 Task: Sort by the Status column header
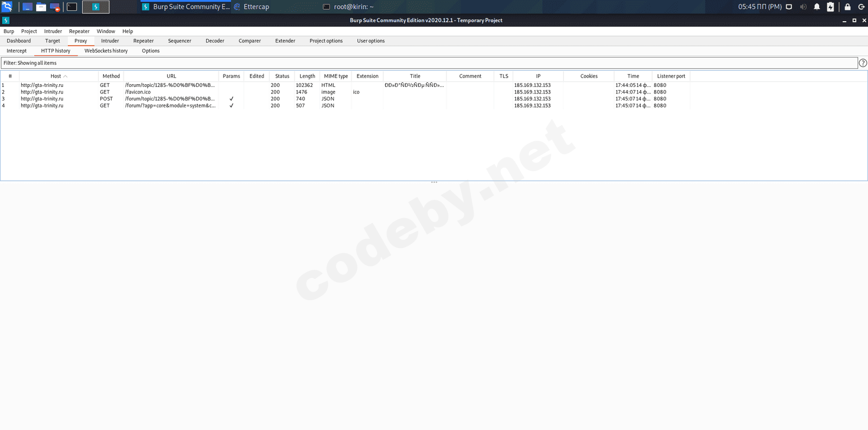(282, 76)
